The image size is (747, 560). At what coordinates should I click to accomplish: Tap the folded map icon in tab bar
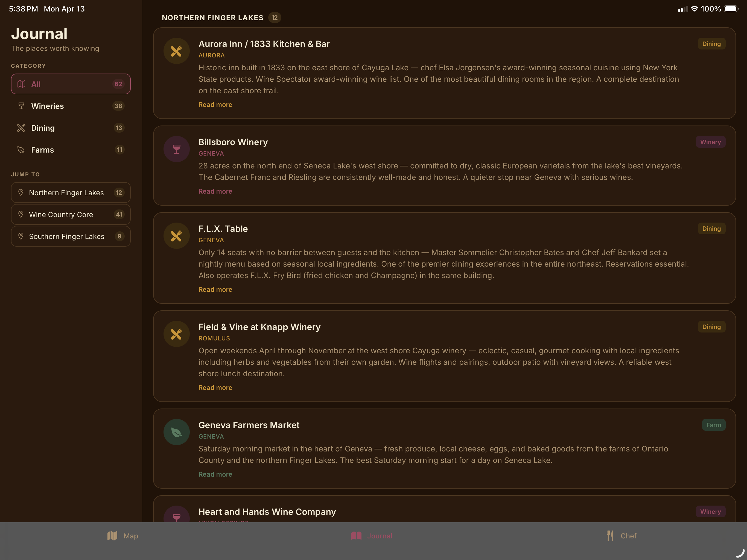coord(112,536)
